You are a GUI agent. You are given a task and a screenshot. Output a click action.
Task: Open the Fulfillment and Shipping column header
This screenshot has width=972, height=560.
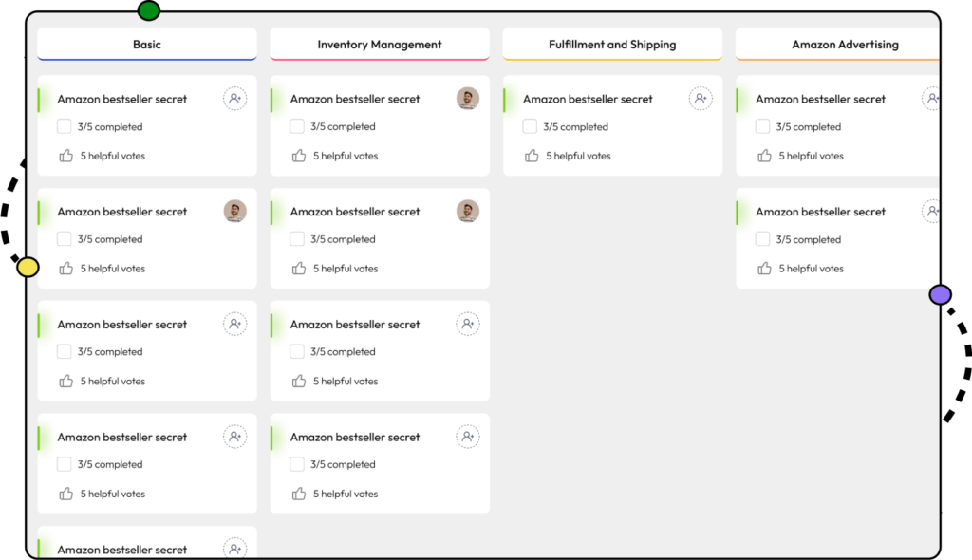(x=612, y=45)
